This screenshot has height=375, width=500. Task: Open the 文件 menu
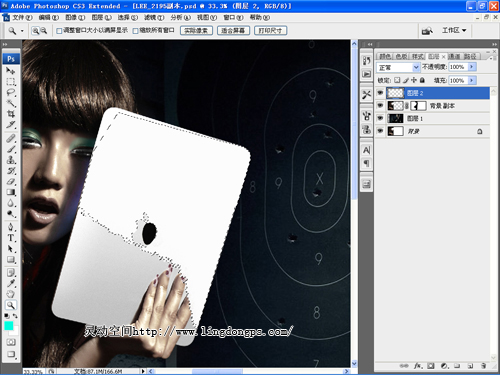22,17
